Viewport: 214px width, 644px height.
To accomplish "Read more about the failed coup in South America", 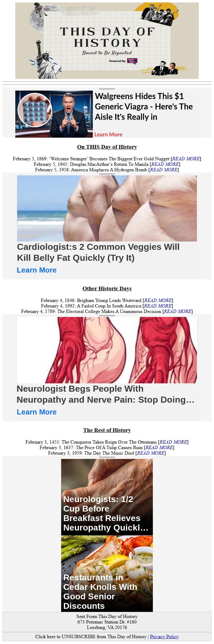I will pyautogui.click(x=158, y=306).
